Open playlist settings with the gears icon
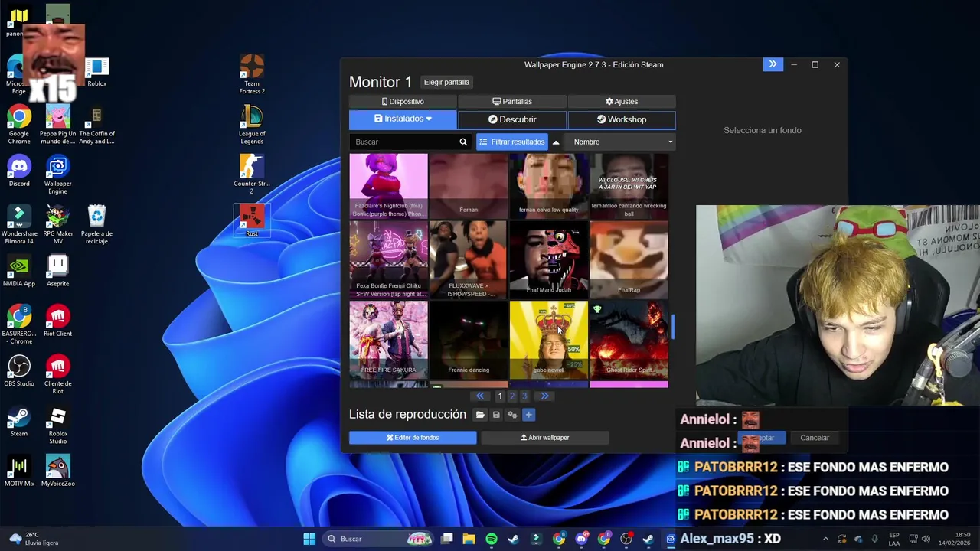 click(512, 415)
